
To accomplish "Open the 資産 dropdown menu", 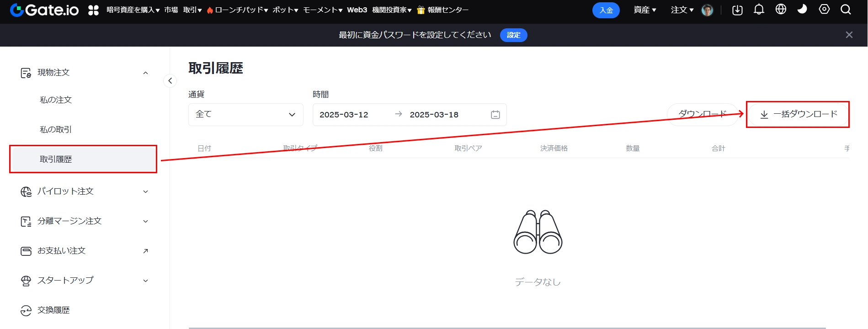I will pos(645,10).
